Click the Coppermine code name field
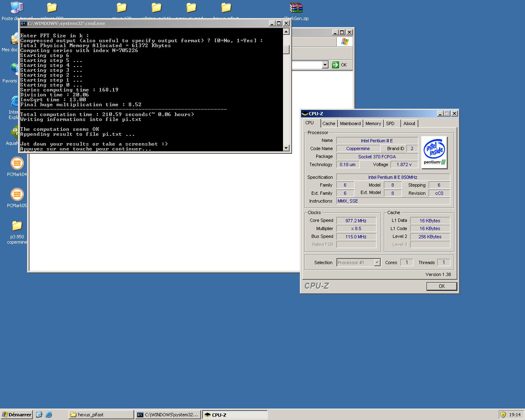The width and height of the screenshot is (525, 420). coord(358,148)
